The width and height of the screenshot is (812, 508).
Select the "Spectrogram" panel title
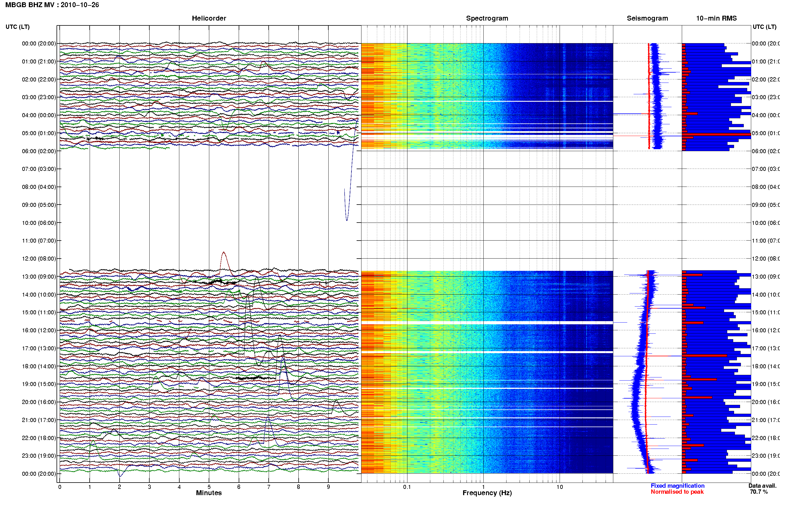487,19
